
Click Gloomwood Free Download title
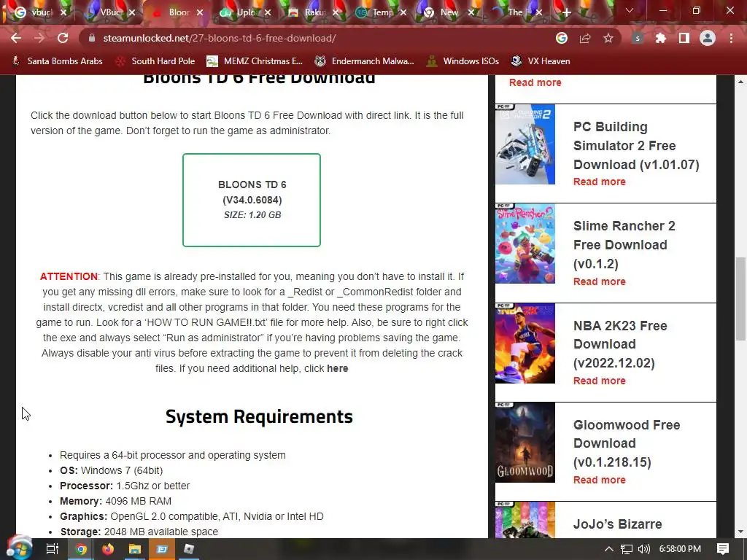click(627, 443)
